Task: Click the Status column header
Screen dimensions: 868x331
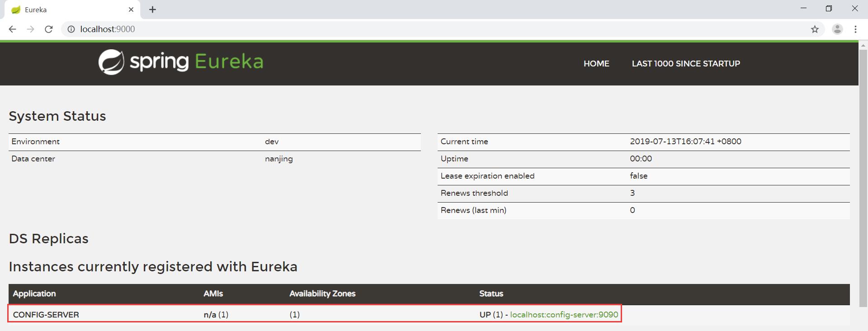Action: pos(491,293)
